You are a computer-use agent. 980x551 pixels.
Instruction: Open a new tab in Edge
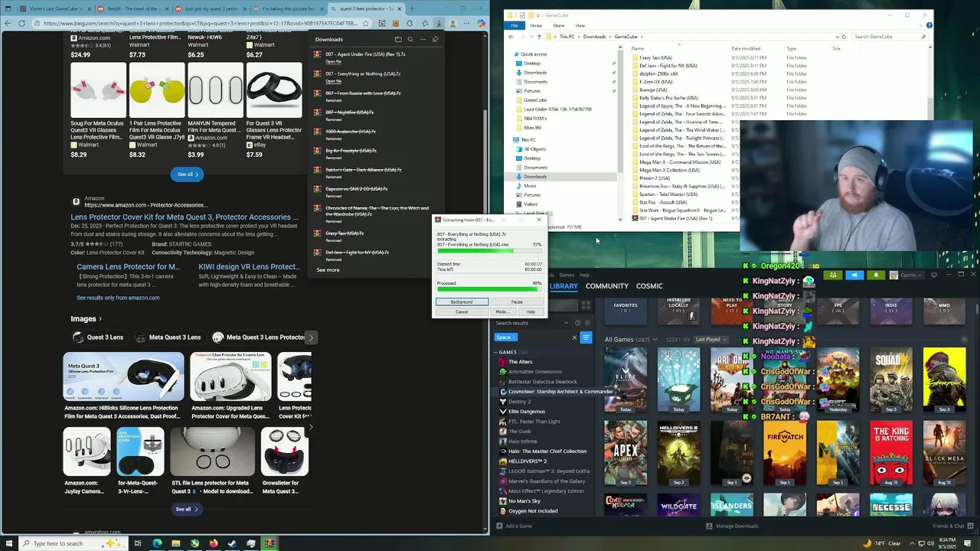tap(412, 8)
